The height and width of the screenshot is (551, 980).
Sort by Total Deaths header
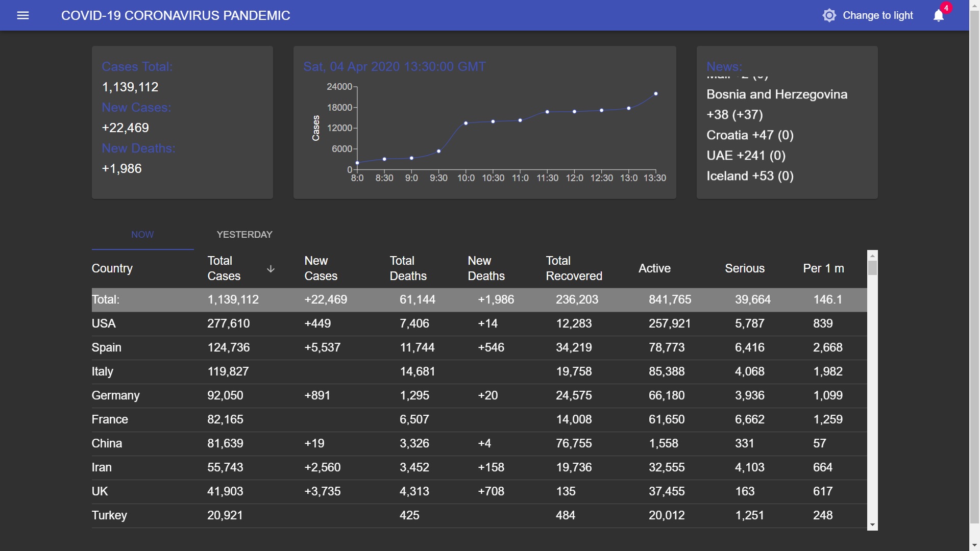click(408, 268)
